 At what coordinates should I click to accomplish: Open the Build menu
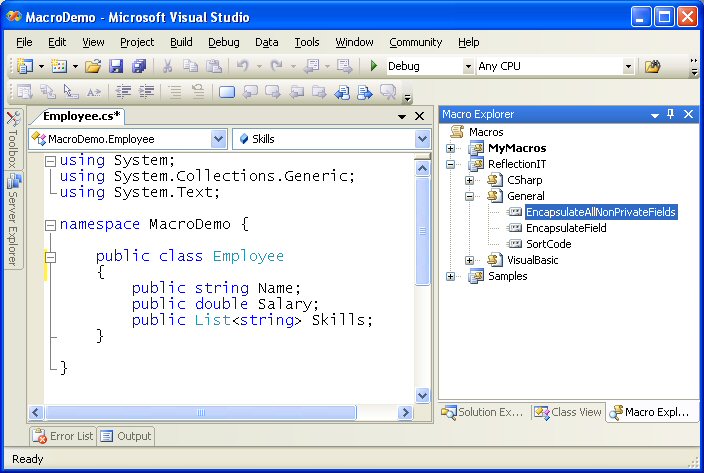[181, 42]
